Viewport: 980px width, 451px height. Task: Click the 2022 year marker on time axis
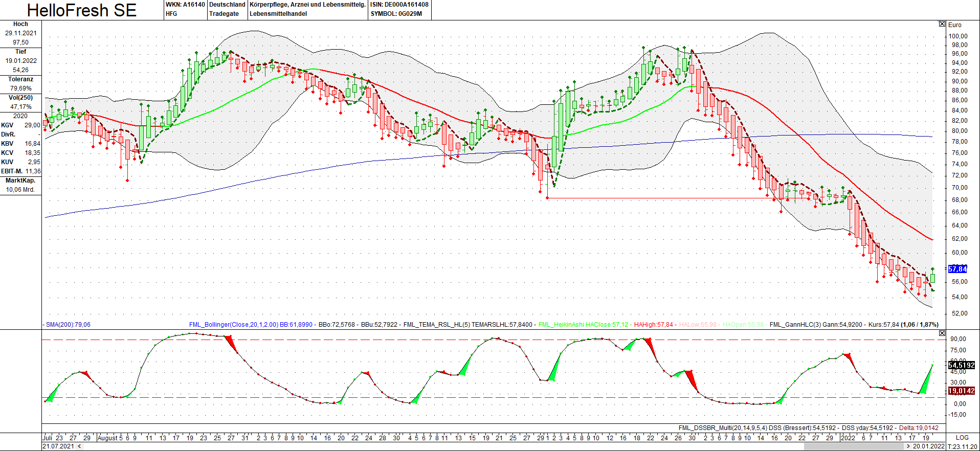(848, 438)
